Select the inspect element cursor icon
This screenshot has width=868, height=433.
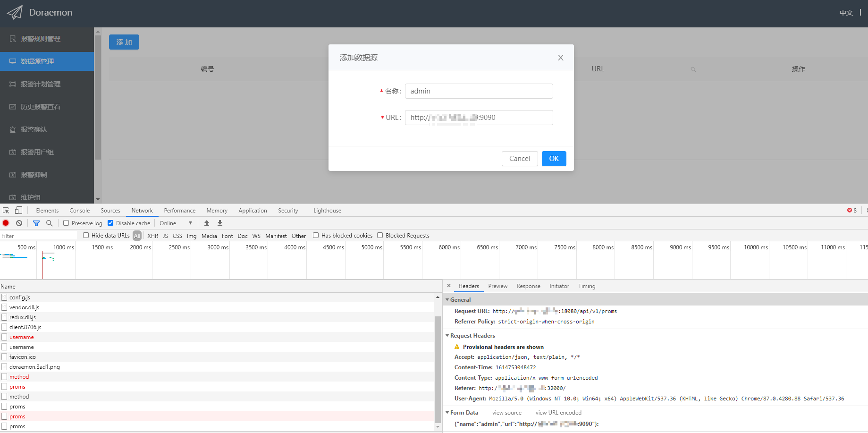(6, 210)
